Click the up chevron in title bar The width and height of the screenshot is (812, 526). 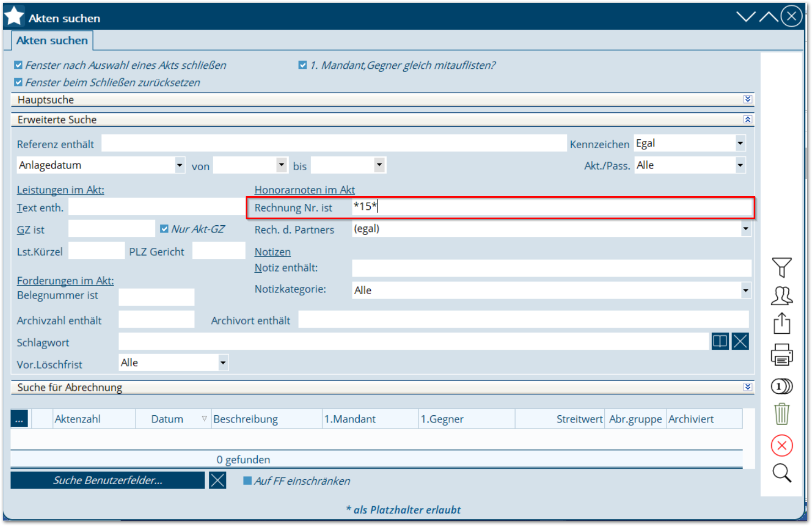pyautogui.click(x=768, y=17)
